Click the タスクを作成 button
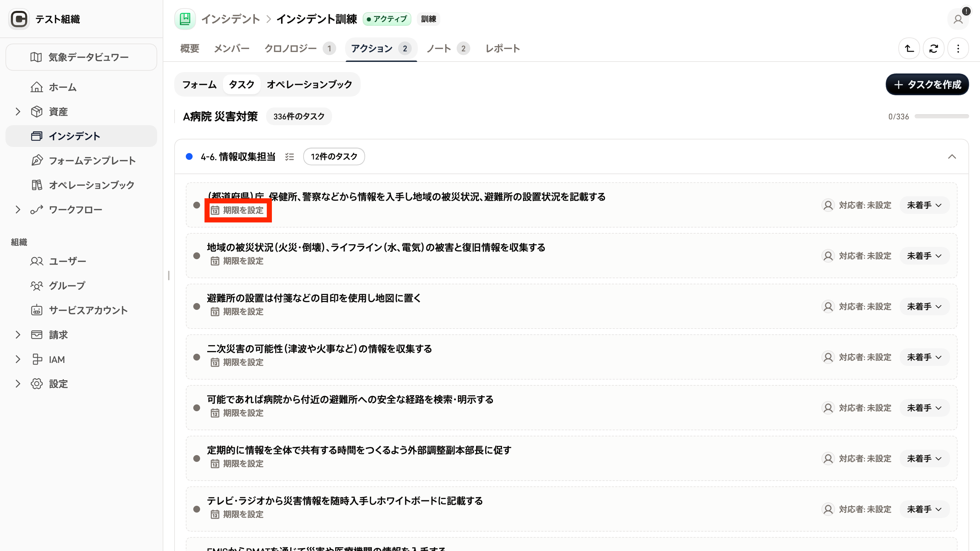 tap(927, 84)
